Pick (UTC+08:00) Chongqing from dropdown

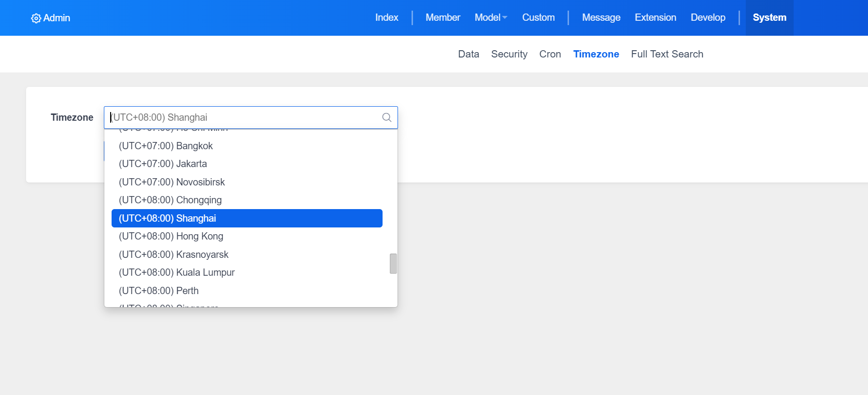tap(170, 200)
